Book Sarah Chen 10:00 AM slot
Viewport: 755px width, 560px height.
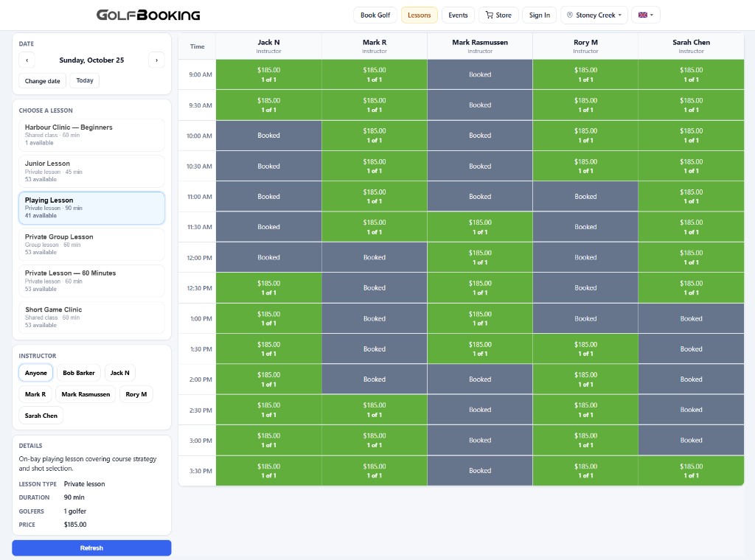pyautogui.click(x=691, y=136)
